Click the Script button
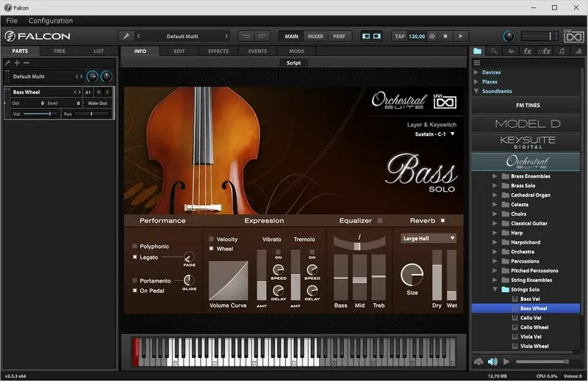The image size is (588, 381). click(293, 63)
